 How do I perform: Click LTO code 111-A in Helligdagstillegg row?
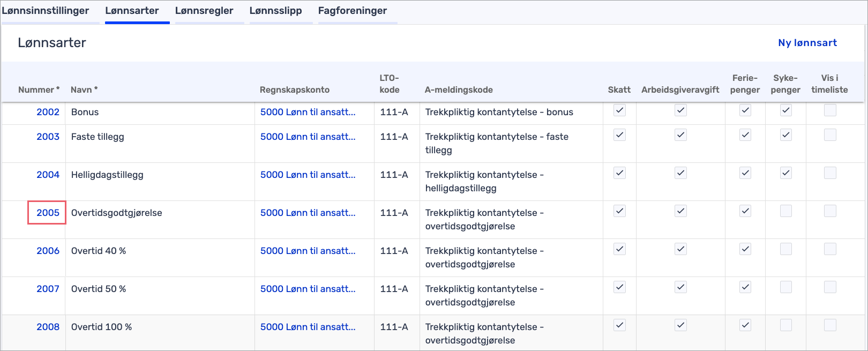coord(394,175)
